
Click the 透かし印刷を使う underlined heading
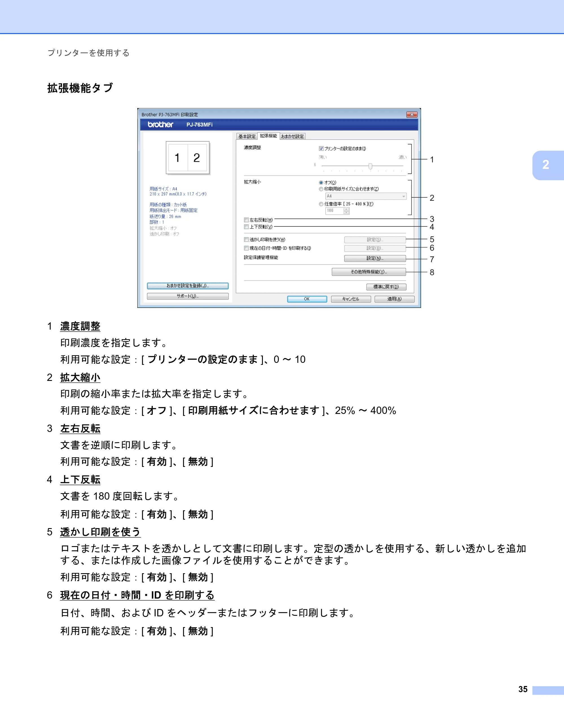tap(100, 532)
